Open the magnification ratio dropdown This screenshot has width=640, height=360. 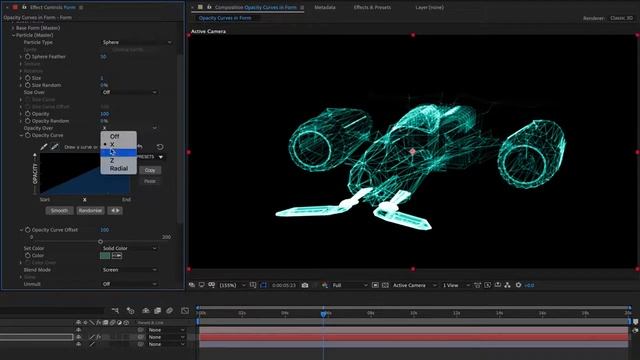pyautogui.click(x=232, y=285)
